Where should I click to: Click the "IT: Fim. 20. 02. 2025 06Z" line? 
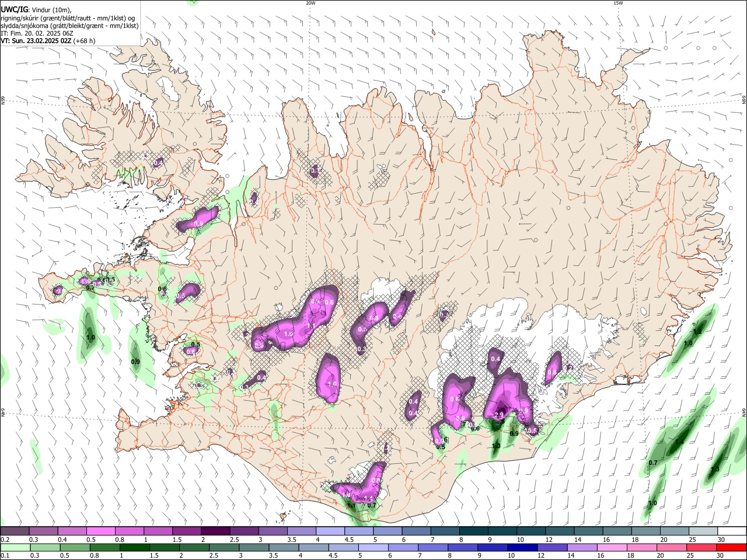pyautogui.click(x=37, y=33)
